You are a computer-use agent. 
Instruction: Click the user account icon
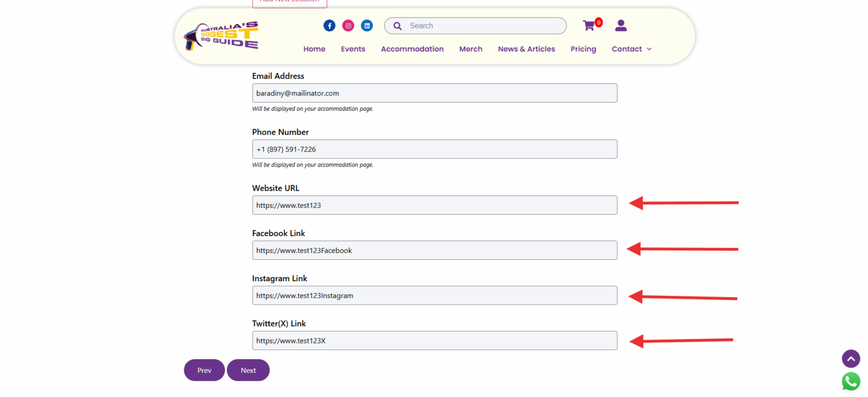click(x=620, y=25)
